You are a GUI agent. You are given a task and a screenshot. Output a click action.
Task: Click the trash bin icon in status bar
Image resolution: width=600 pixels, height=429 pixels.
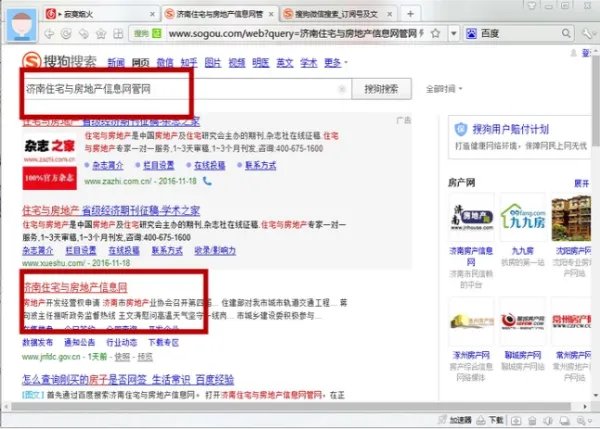click(x=532, y=421)
